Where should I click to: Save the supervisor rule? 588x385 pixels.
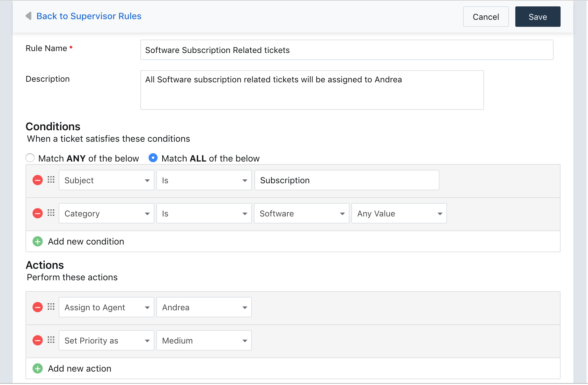pos(538,17)
